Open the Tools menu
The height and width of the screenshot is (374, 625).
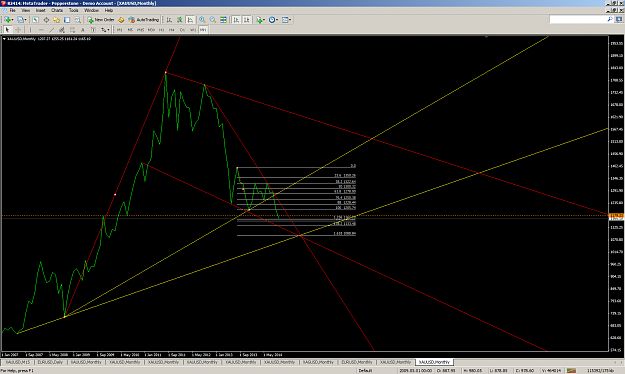74,10
